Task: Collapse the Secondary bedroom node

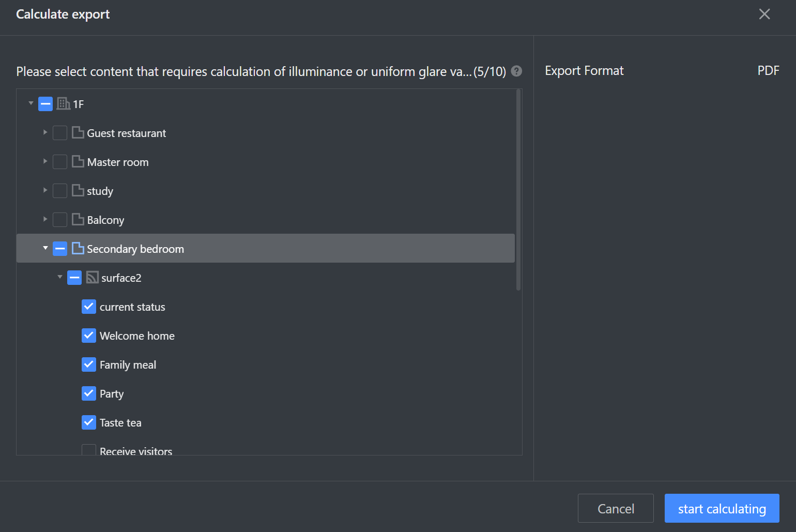Action: click(x=45, y=249)
